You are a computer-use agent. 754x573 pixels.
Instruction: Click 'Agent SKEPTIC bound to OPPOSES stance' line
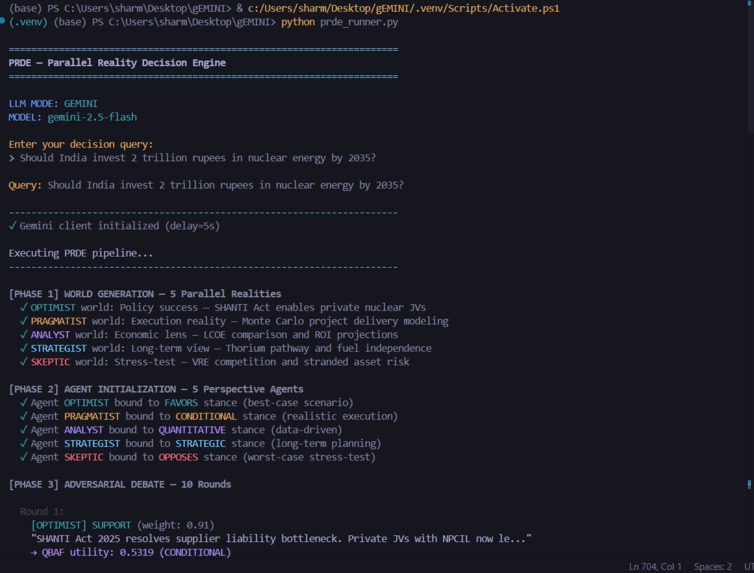(x=198, y=457)
